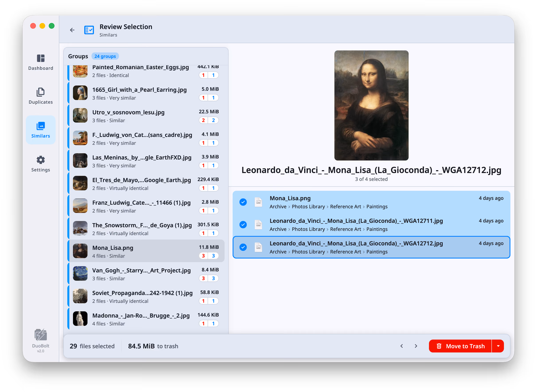Go to the next group arrow

click(416, 346)
